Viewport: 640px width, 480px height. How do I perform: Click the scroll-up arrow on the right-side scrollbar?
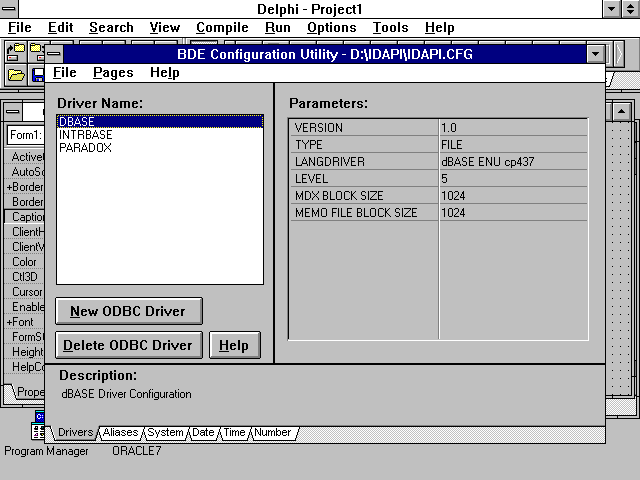tap(620, 111)
